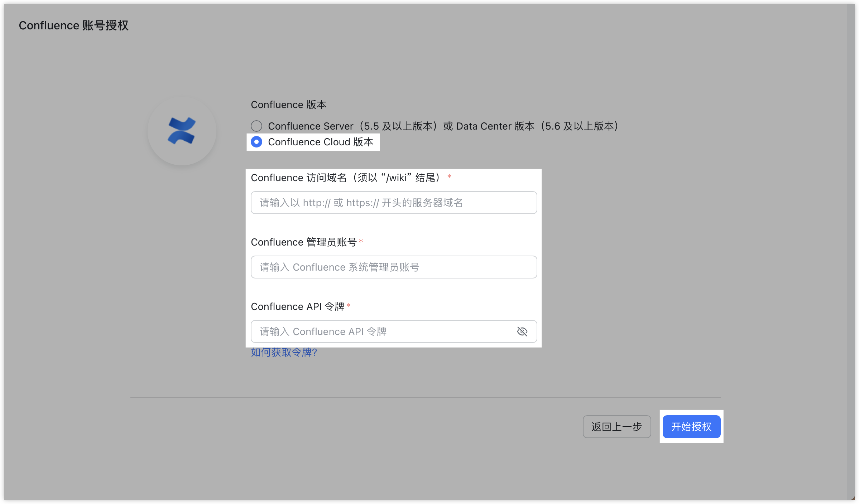Click the Confluence API 令牌 label

pyautogui.click(x=297, y=306)
